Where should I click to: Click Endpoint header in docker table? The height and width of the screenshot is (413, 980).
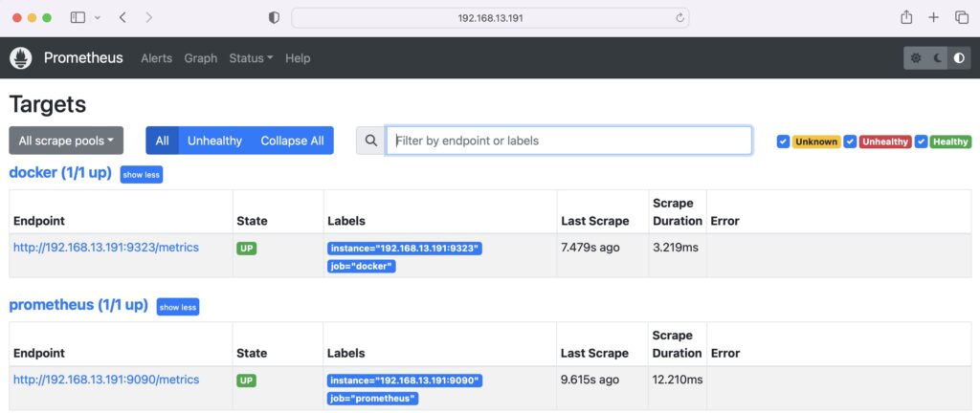coord(38,221)
